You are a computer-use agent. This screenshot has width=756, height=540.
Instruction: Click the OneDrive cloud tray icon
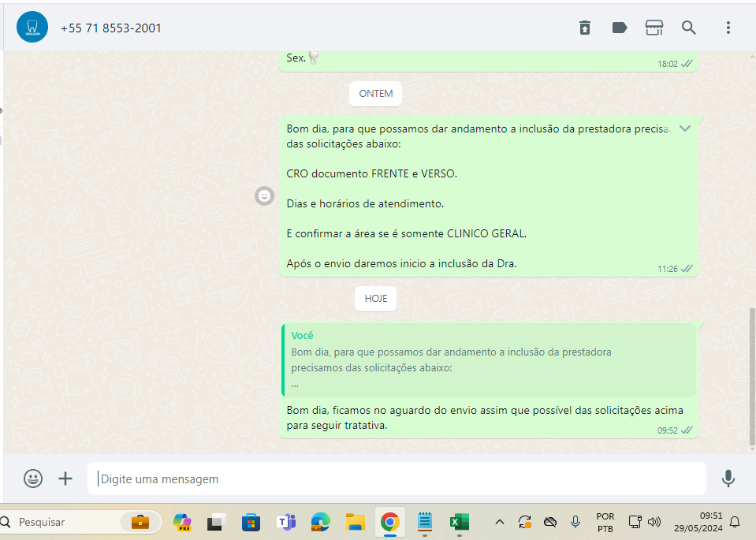(550, 522)
